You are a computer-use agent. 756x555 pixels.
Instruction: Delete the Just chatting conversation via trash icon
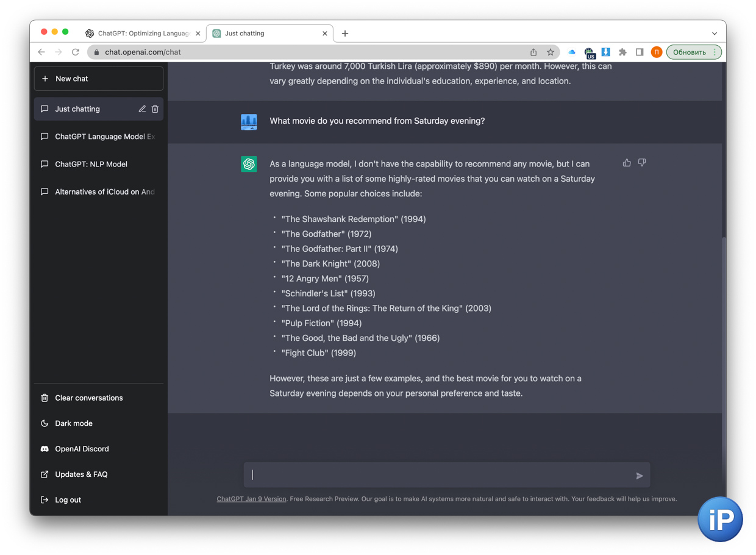155,109
